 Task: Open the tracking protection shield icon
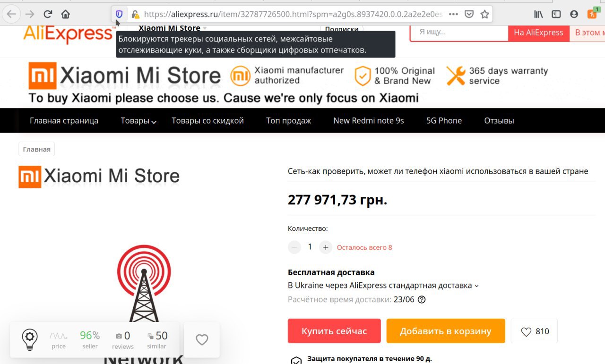pos(119,14)
